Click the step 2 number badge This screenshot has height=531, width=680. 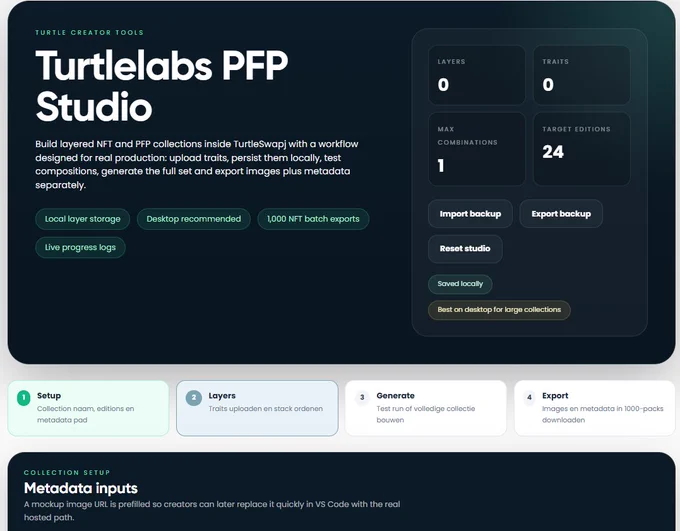193,397
